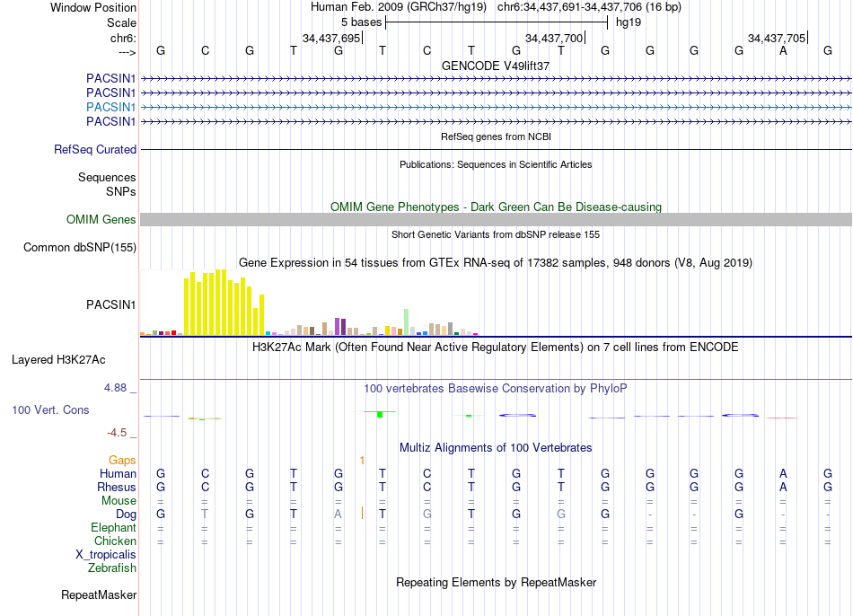The width and height of the screenshot is (853, 616).
Task: Click the GTEx Gene Expression in 54 tissues title
Action: 496,263
